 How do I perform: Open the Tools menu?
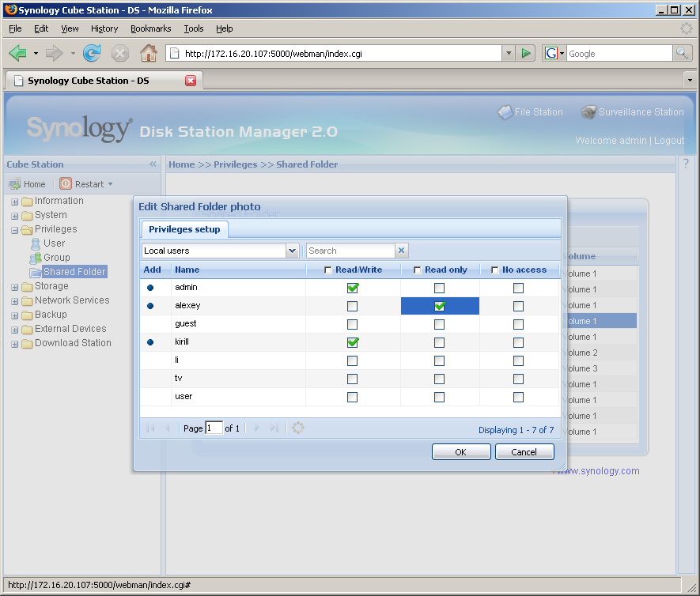[x=194, y=28]
